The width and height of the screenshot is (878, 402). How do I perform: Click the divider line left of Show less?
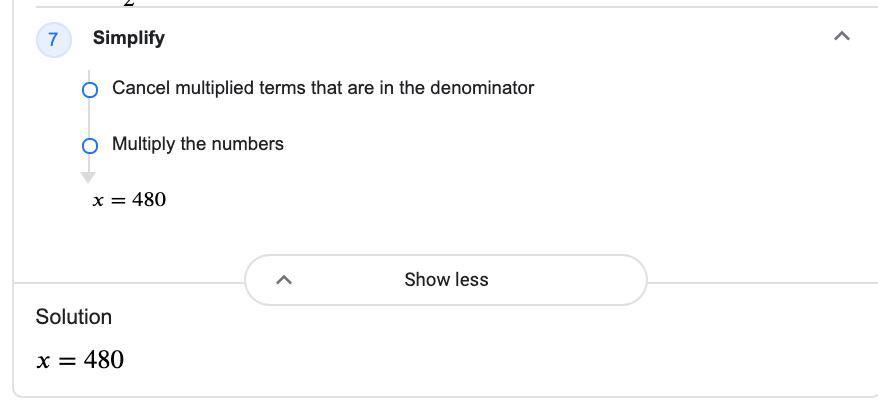(x=128, y=281)
